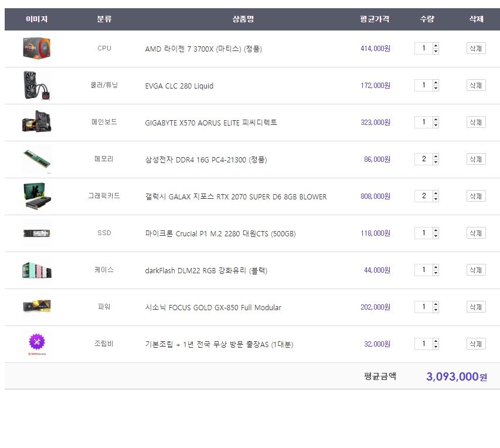
Task: Delete the GALAX RTX 2070 SUPER row
Action: point(476,196)
